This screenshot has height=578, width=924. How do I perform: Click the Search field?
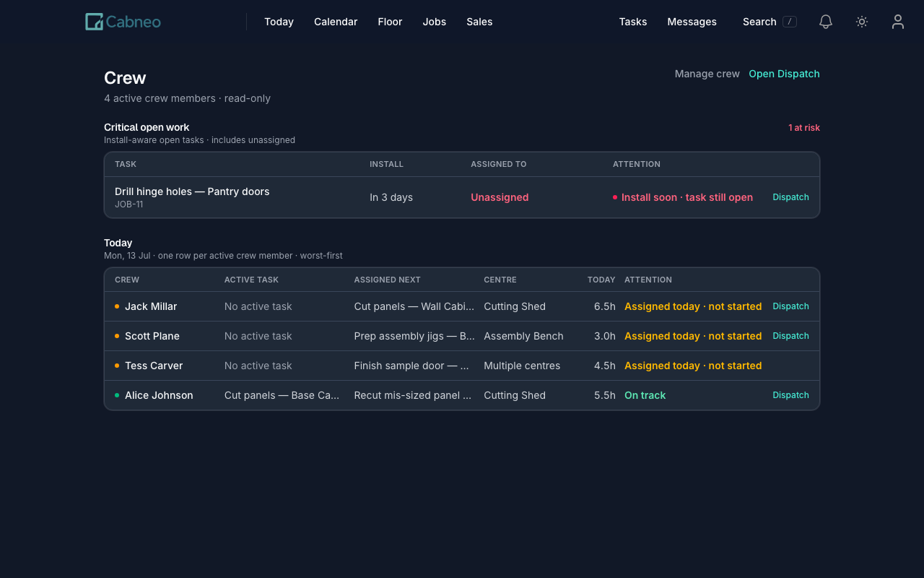tap(770, 22)
